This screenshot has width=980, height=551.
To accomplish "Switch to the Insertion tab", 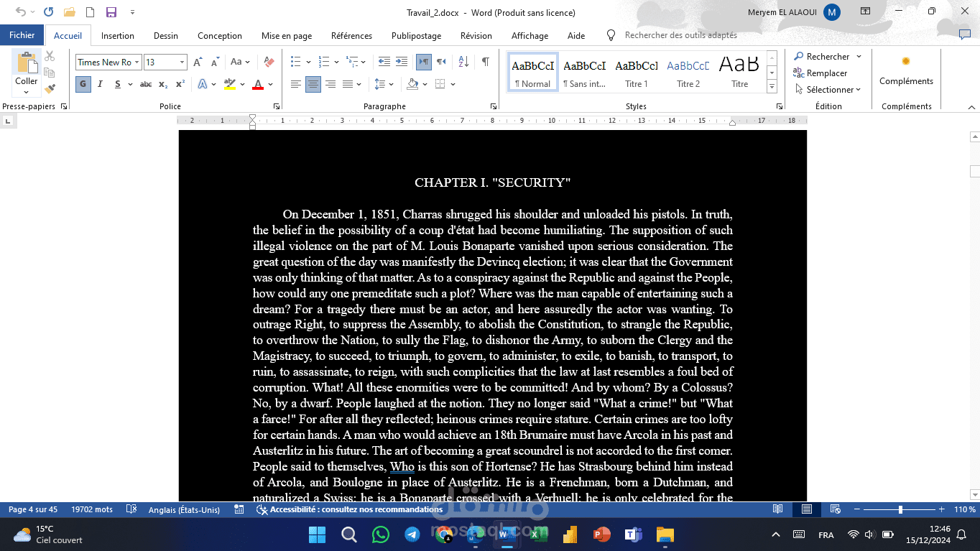I will point(118,35).
